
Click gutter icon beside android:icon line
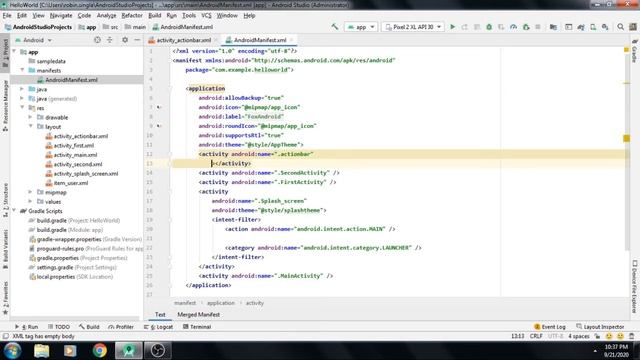coord(159,107)
